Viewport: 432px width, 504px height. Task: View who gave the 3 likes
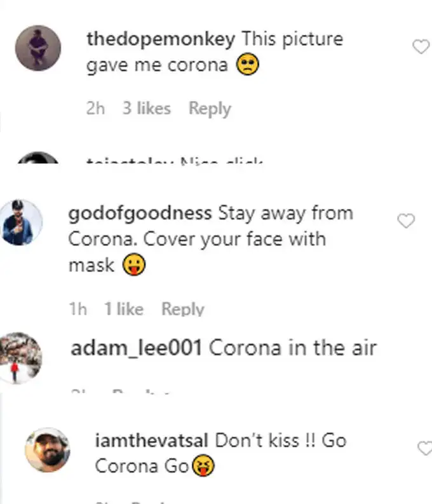coord(147,108)
